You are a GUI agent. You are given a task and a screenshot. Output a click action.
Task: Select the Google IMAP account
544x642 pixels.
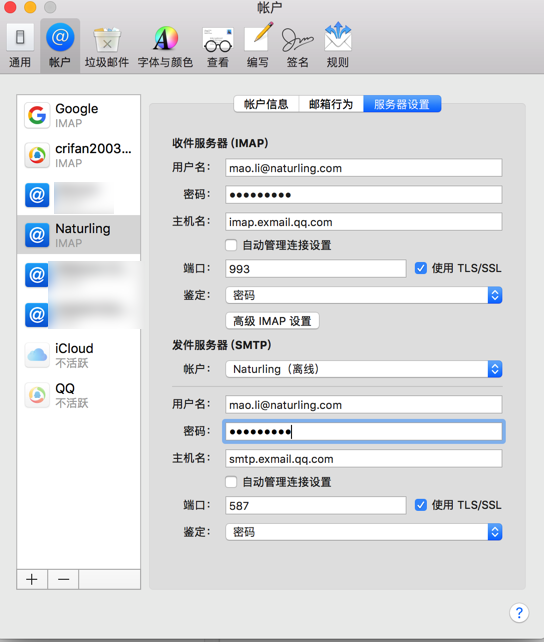pos(79,115)
